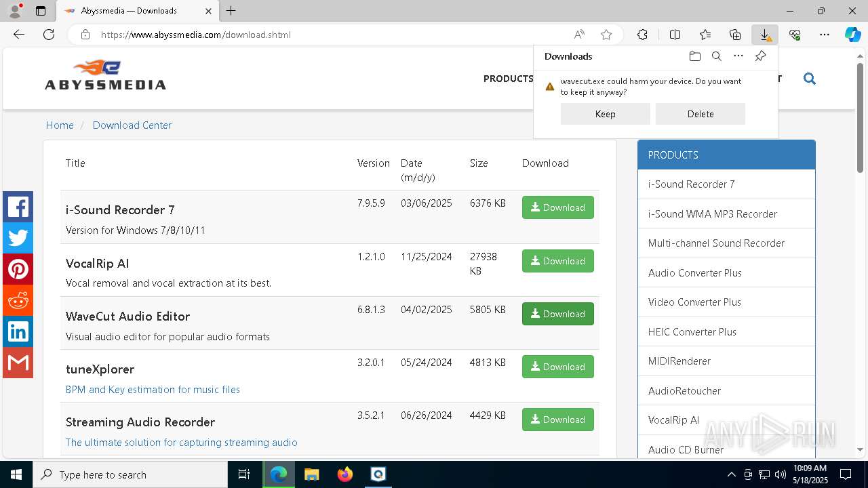Screen dimensions: 868x488
Task: Click Abyssmedia logo
Action: coord(105,75)
